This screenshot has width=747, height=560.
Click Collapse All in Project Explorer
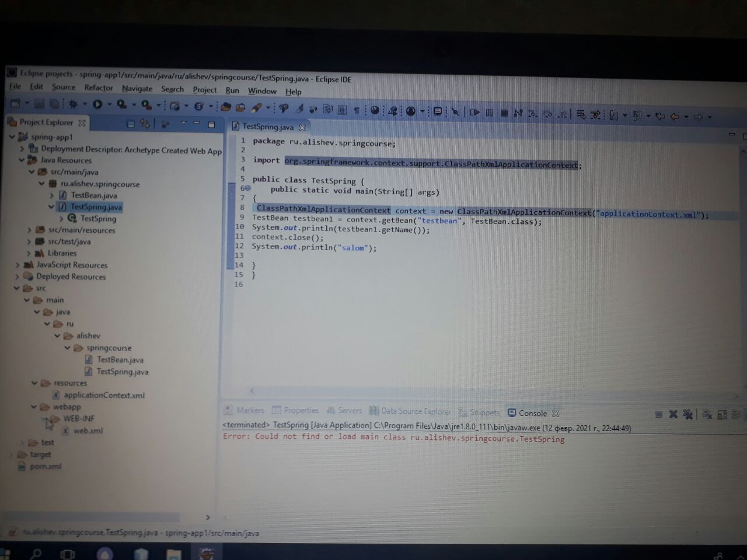pos(131,124)
